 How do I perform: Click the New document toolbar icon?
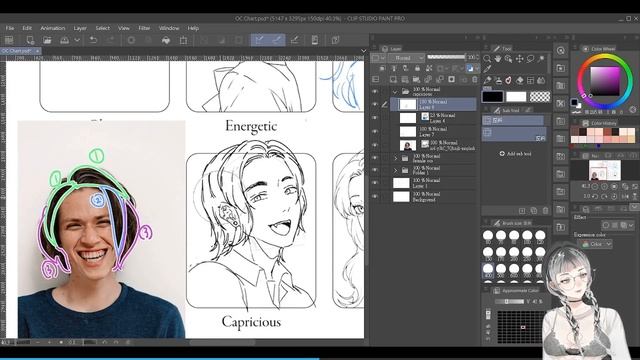[x=30, y=40]
